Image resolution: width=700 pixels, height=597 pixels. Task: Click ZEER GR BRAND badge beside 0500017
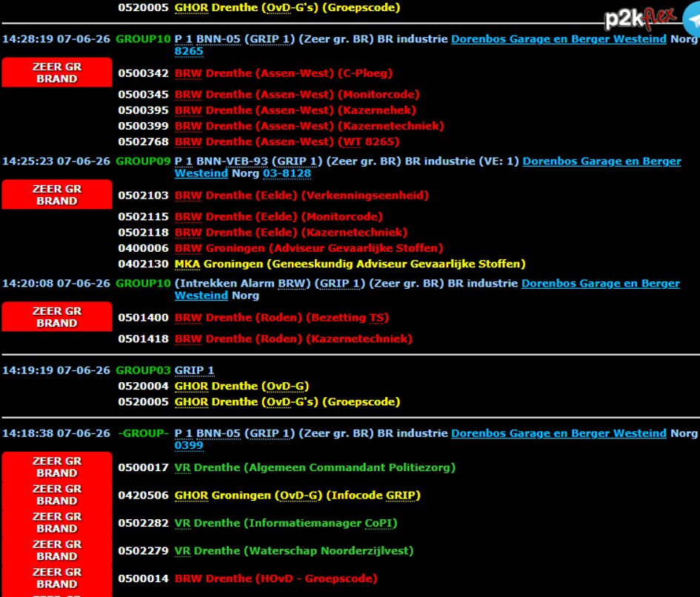[57, 467]
